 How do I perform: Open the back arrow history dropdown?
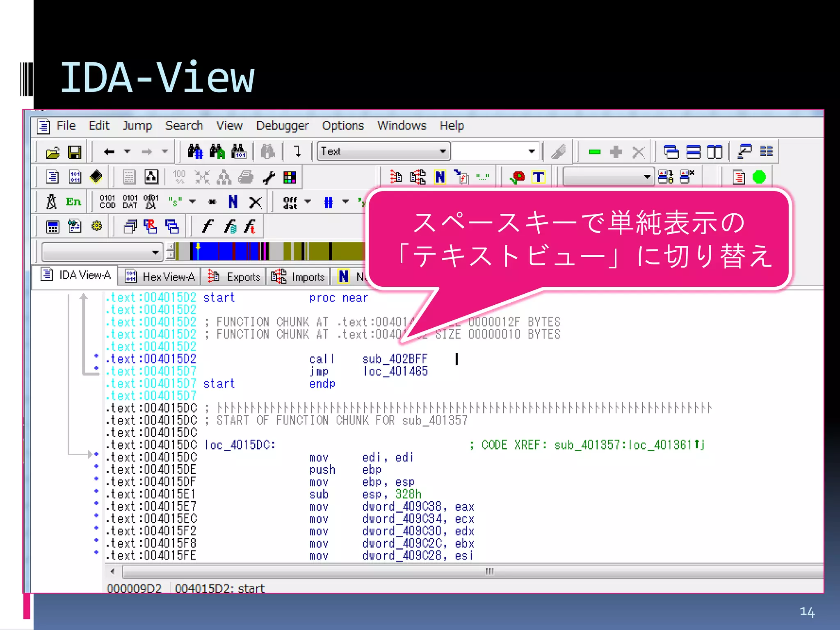(127, 152)
